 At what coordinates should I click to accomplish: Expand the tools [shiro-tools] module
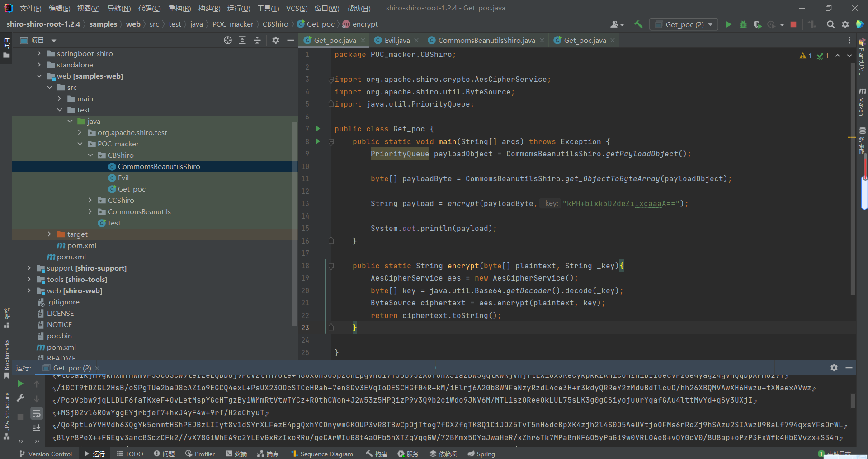click(x=29, y=279)
